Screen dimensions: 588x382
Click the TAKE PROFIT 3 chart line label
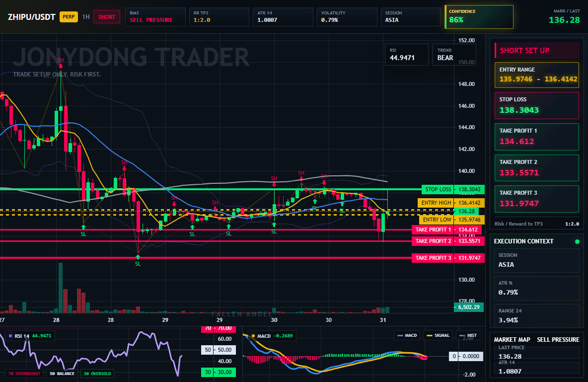(433, 258)
